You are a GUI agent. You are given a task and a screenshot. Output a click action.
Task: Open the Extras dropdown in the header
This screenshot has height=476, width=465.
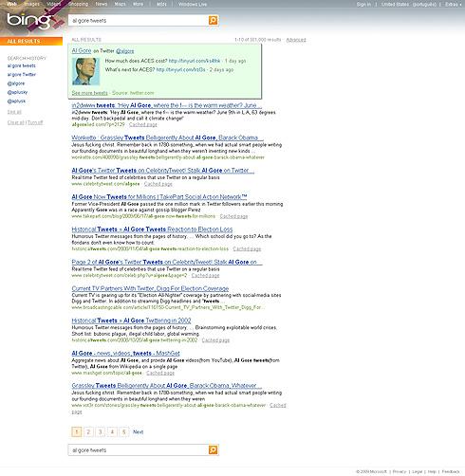pyautogui.click(x=453, y=4)
